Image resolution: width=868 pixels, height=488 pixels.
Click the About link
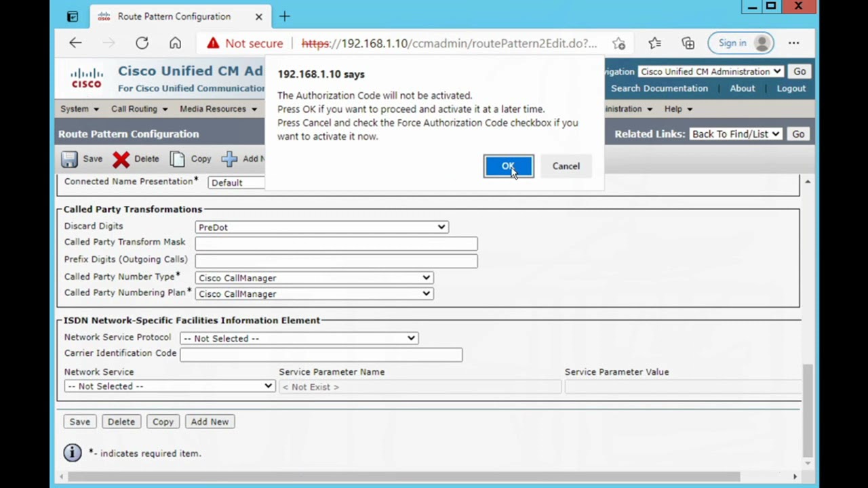[743, 88]
